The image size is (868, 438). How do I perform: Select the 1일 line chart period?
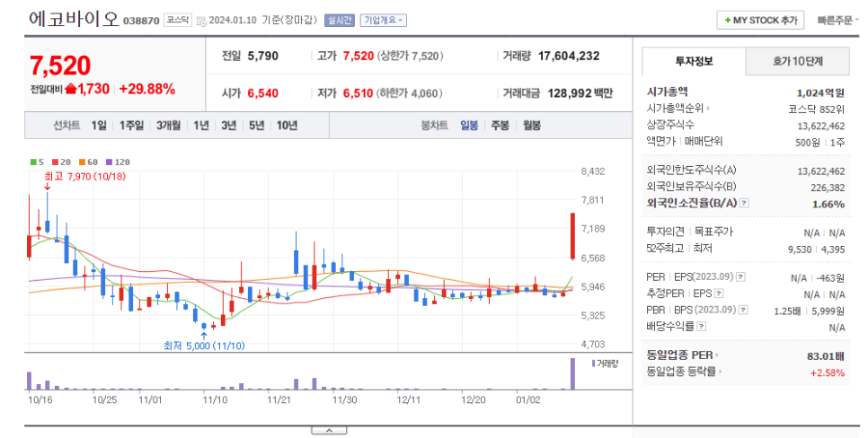click(x=99, y=126)
